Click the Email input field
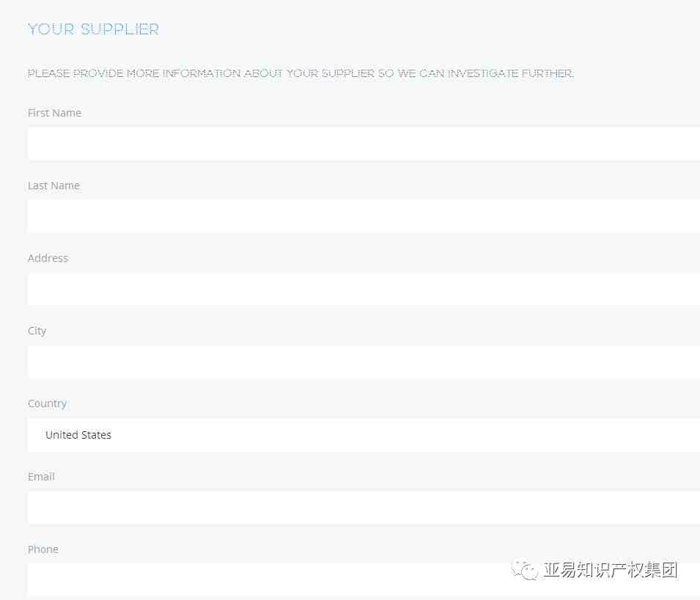Viewport: 700px width, 600px height. click(x=364, y=508)
